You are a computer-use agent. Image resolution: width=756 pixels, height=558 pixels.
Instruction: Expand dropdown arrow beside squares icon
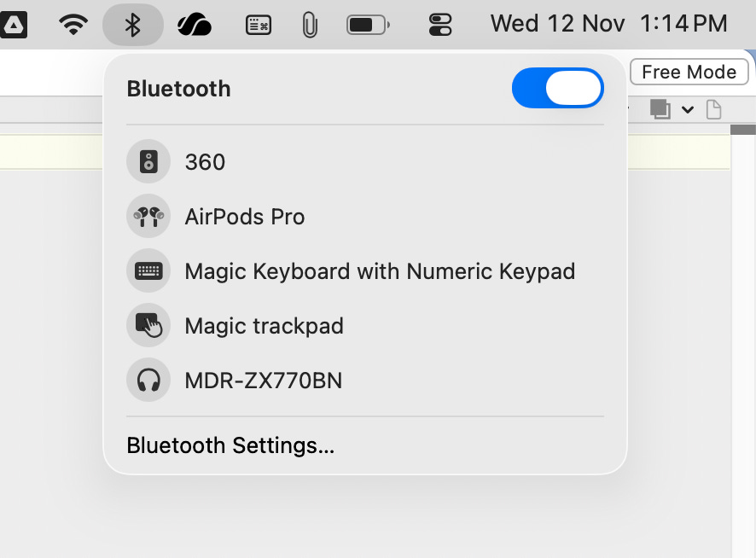tap(688, 110)
